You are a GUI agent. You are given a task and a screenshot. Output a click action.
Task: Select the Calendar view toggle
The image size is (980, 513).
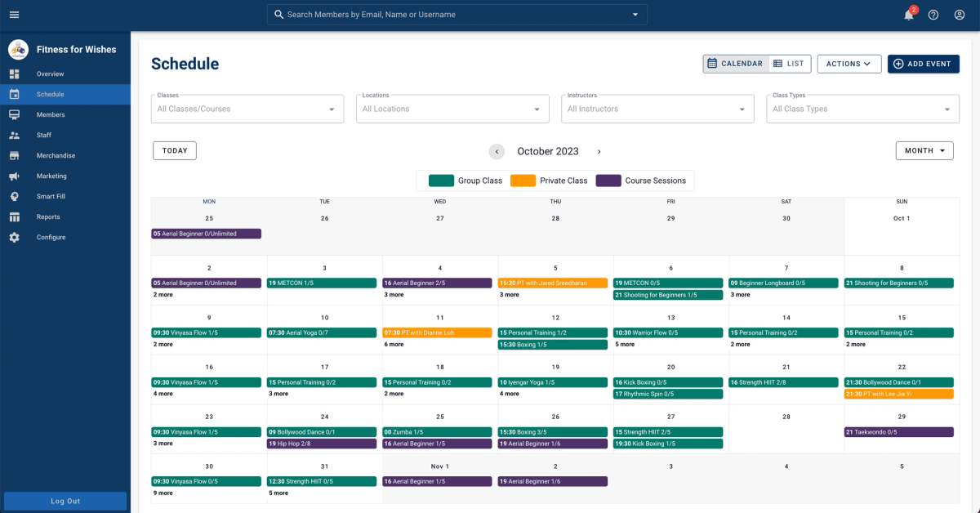(735, 63)
